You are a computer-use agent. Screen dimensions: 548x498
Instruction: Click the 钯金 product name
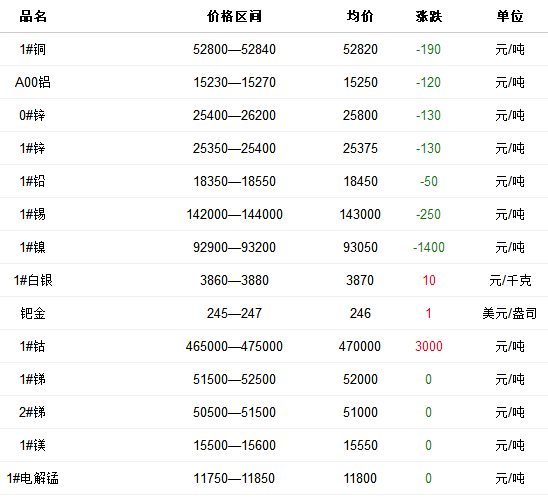pyautogui.click(x=33, y=313)
